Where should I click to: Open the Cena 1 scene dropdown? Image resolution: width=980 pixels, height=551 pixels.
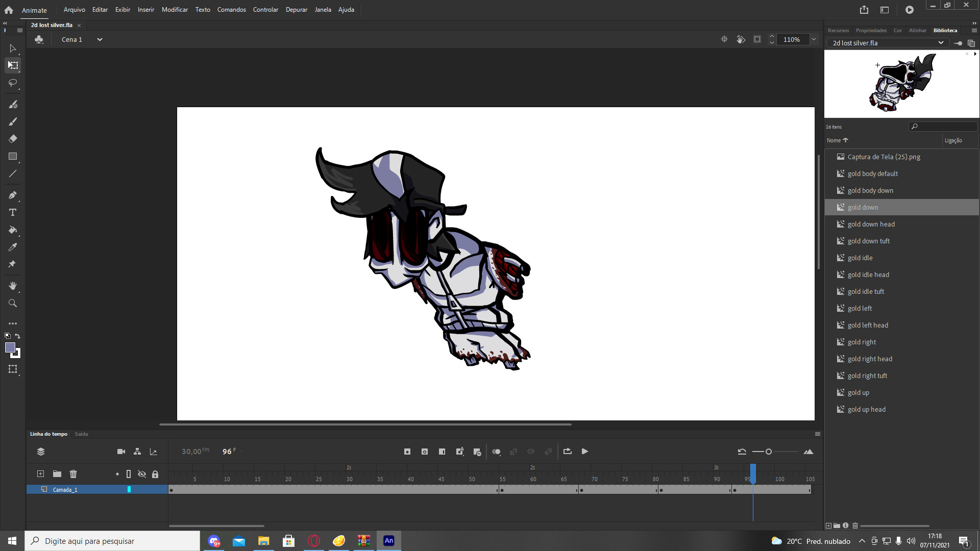[100, 39]
